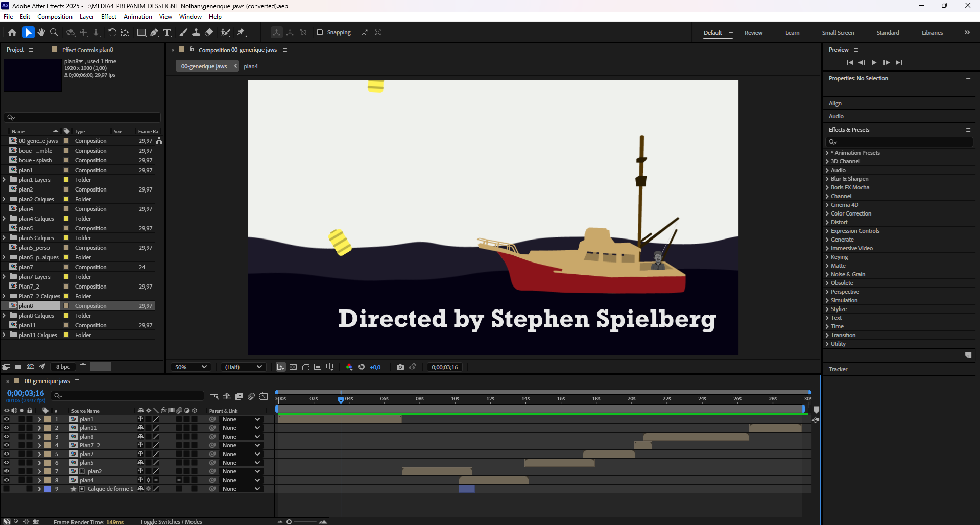Play the composition preview
The width and height of the screenshot is (980, 525).
click(x=874, y=62)
